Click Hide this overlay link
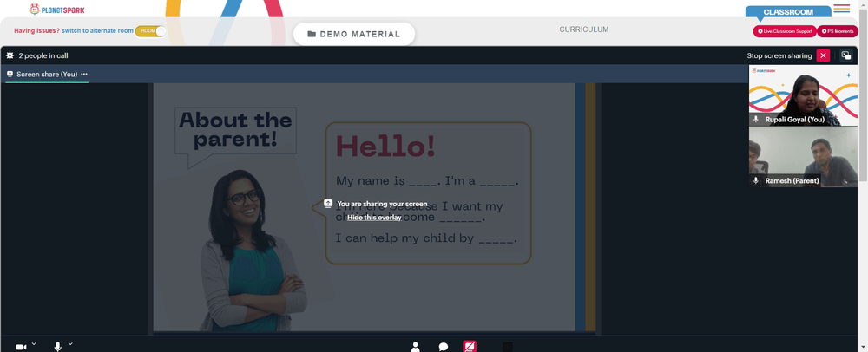This screenshot has height=352, width=868. 374,218
